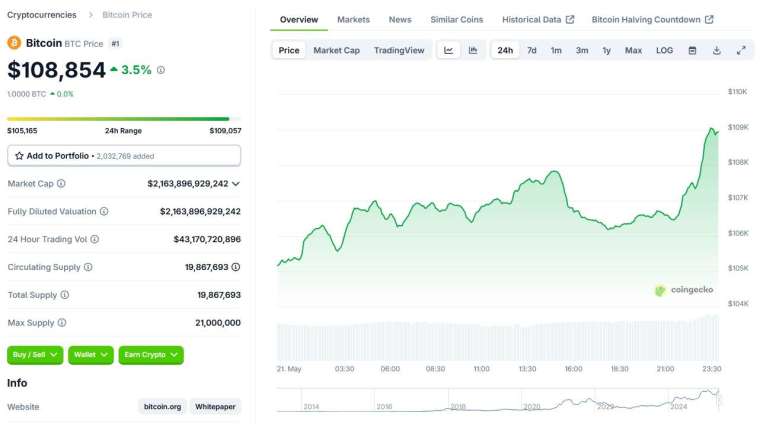Screen dimensions: 760x424
Task: Open the bitcoin.org website link
Action: (162, 407)
